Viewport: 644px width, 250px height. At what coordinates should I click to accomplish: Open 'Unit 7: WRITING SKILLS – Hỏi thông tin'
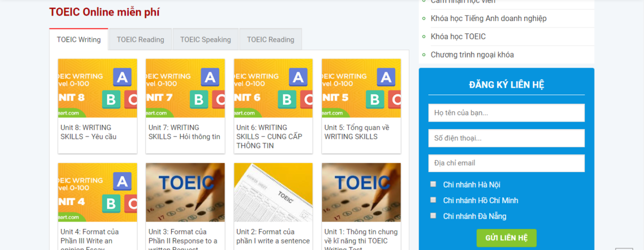pos(184,132)
